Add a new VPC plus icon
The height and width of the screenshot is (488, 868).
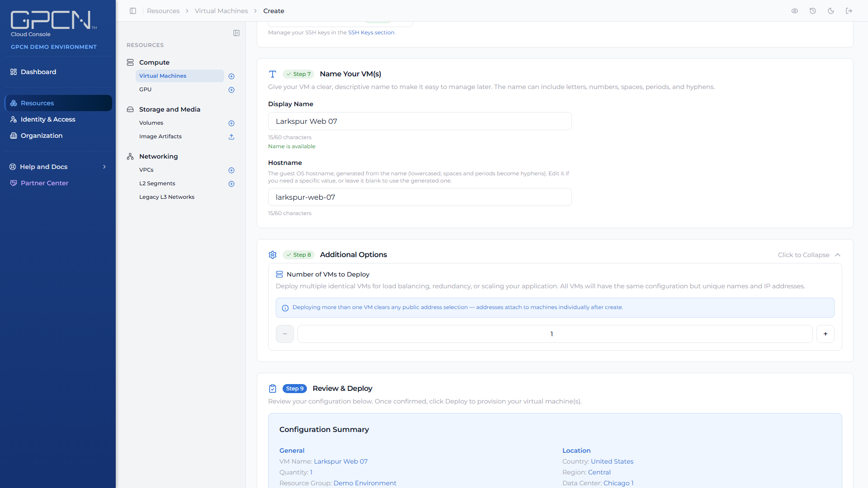coord(231,170)
